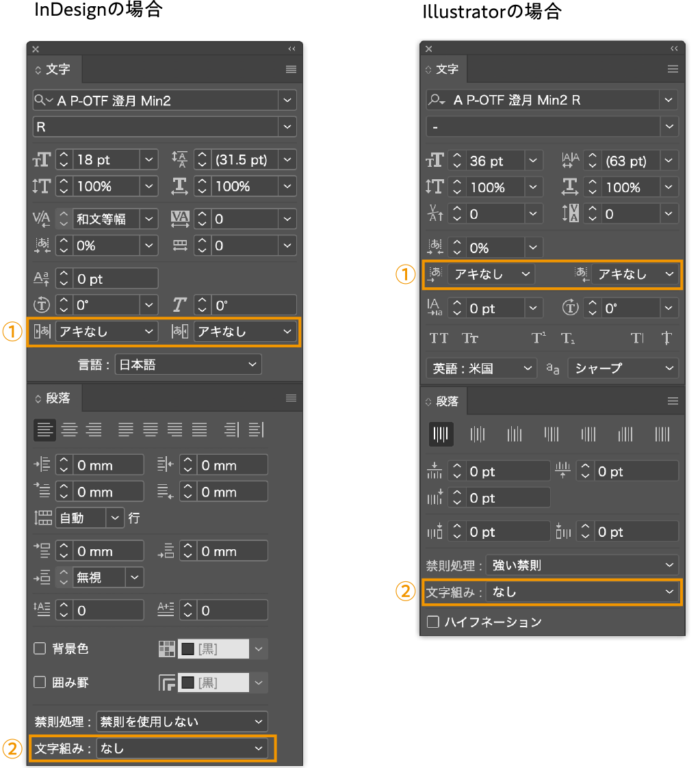
Task: Select center-align paragraph icon in InDesign 段落
Action: coord(70,430)
